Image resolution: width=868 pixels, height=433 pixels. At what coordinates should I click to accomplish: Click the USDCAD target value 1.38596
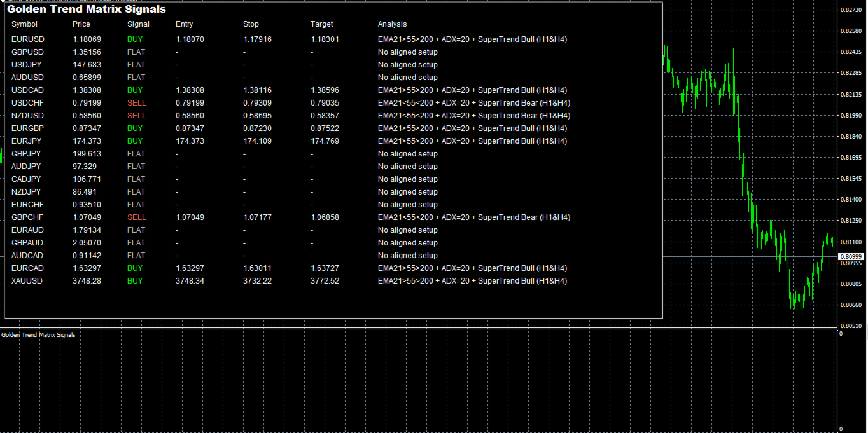(x=325, y=90)
